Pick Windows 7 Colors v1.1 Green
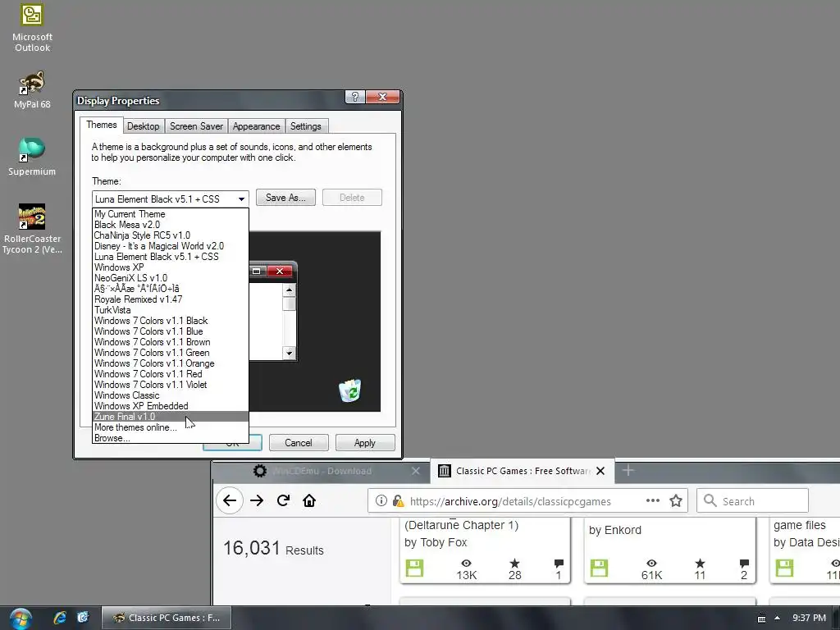840x630 pixels. [x=171, y=353]
